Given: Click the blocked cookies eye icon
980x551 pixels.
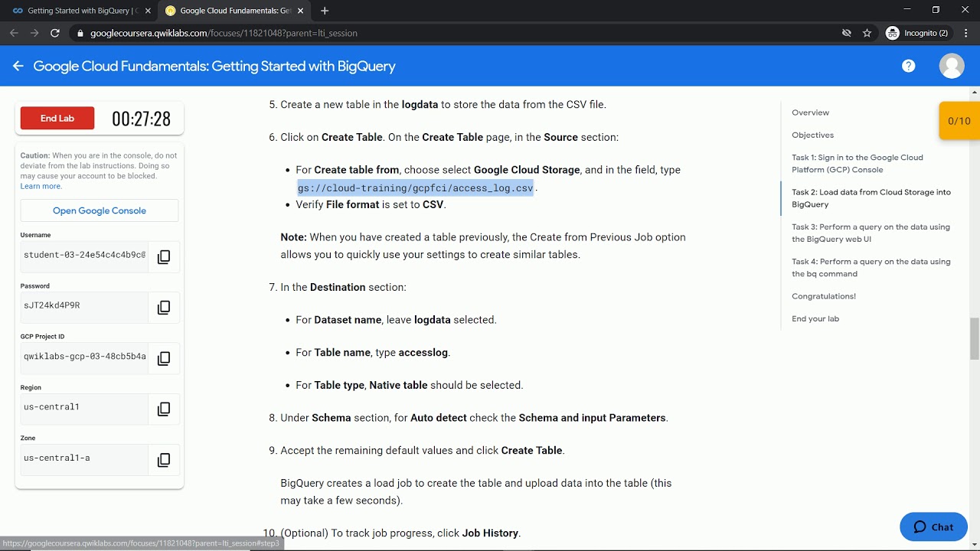Looking at the screenshot, I should tap(846, 33).
